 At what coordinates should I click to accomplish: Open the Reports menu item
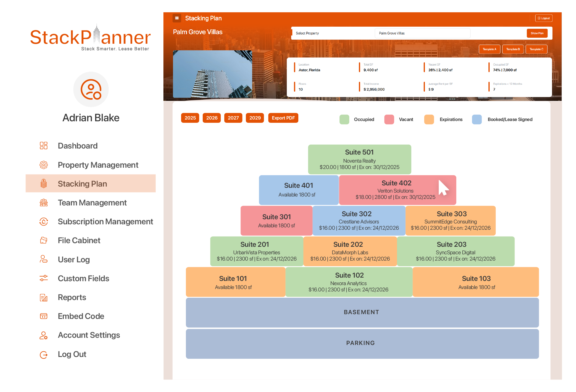[72, 297]
